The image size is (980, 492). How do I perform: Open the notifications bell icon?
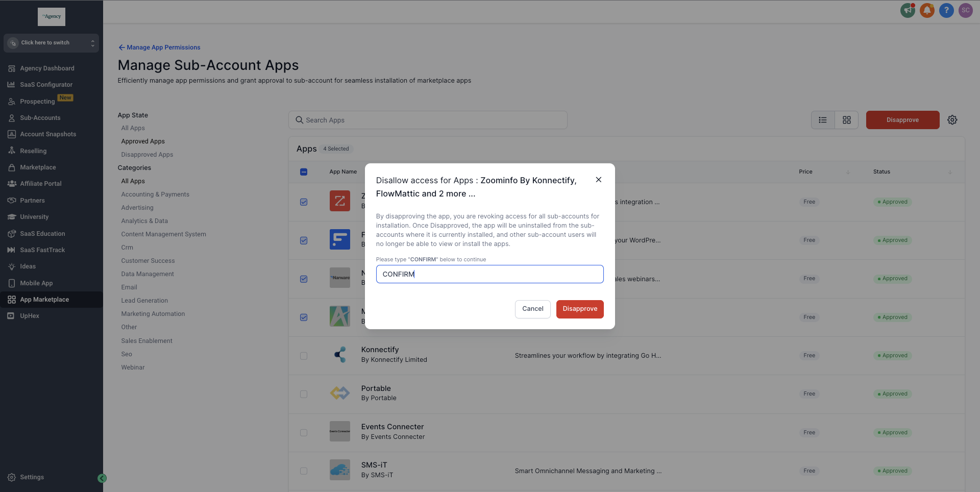tap(927, 10)
